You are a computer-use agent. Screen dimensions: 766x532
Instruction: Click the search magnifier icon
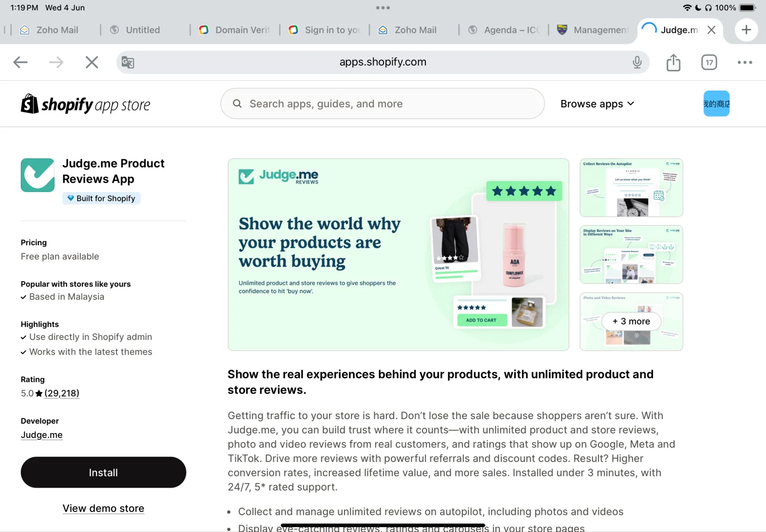tap(237, 103)
